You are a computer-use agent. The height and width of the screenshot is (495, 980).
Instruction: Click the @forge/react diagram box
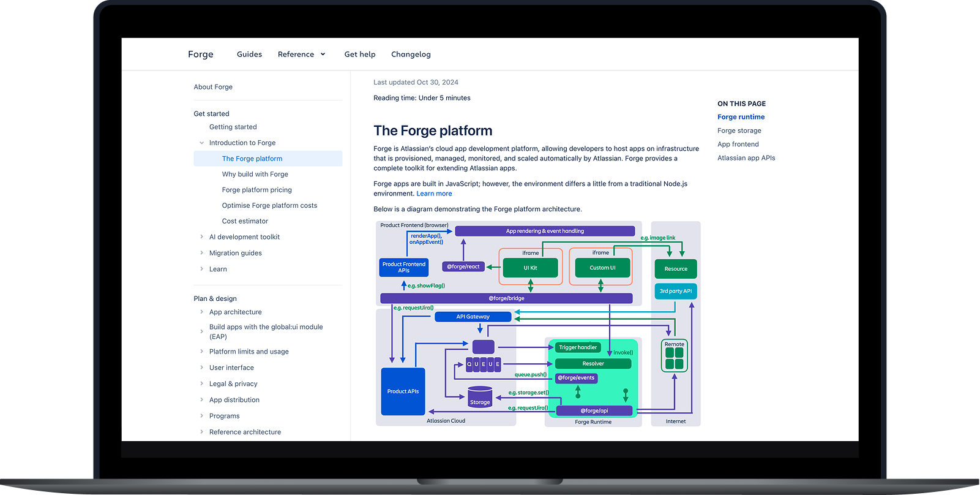pos(463,266)
